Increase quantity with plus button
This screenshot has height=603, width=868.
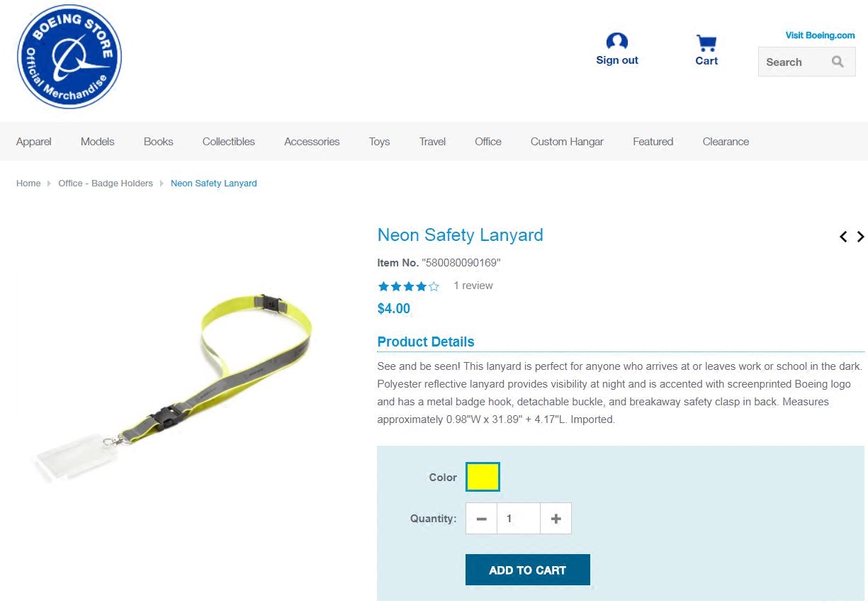coord(556,519)
